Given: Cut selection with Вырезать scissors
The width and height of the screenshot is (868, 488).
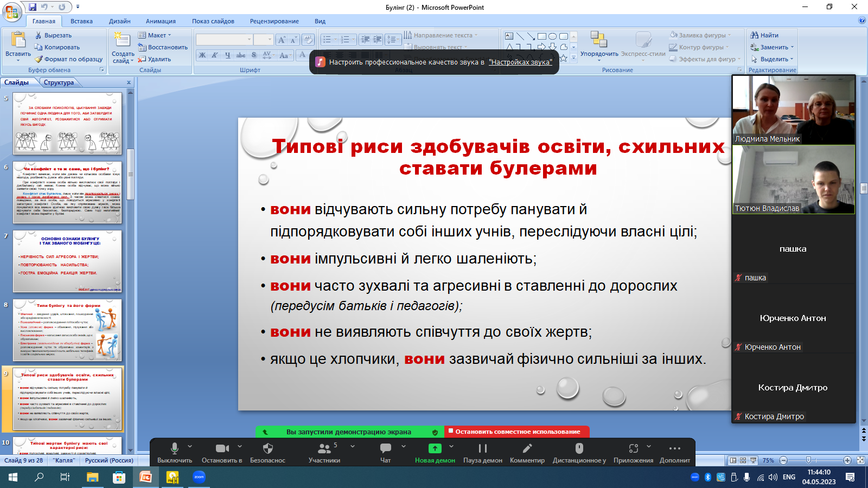Looking at the screenshot, I should click(x=53, y=35).
